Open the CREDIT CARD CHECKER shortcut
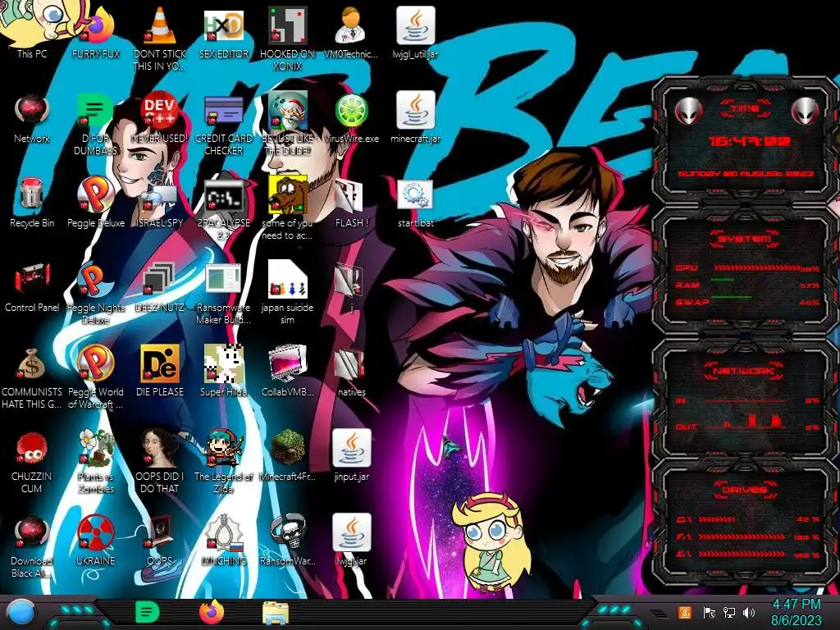The width and height of the screenshot is (840, 630). tap(224, 110)
